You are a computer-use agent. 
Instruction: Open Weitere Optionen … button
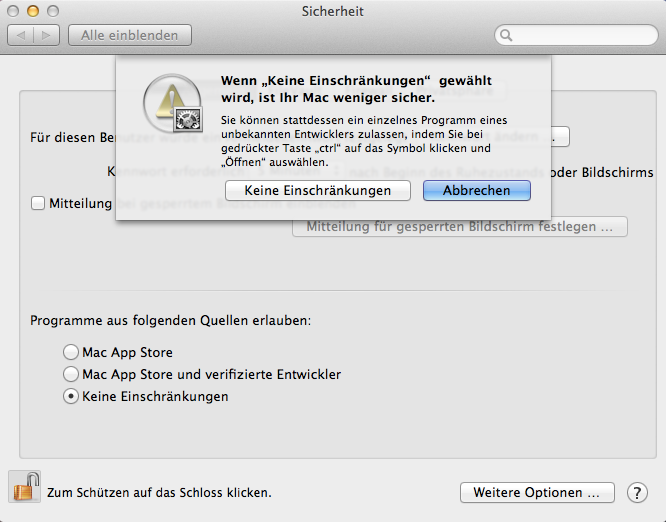(537, 493)
